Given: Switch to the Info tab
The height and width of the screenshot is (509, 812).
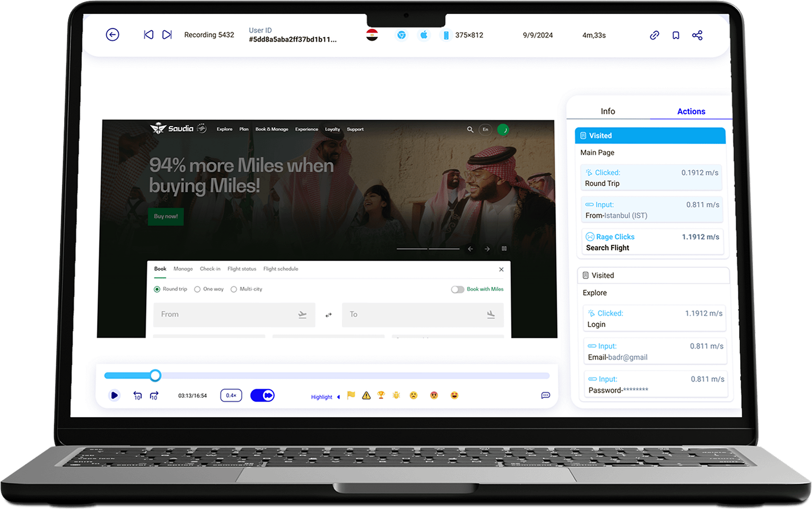Looking at the screenshot, I should 608,111.
